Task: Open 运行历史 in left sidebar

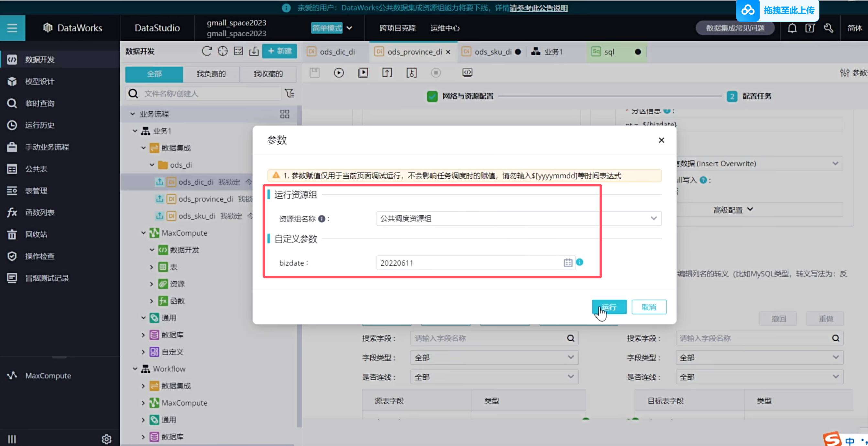Action: click(x=39, y=125)
